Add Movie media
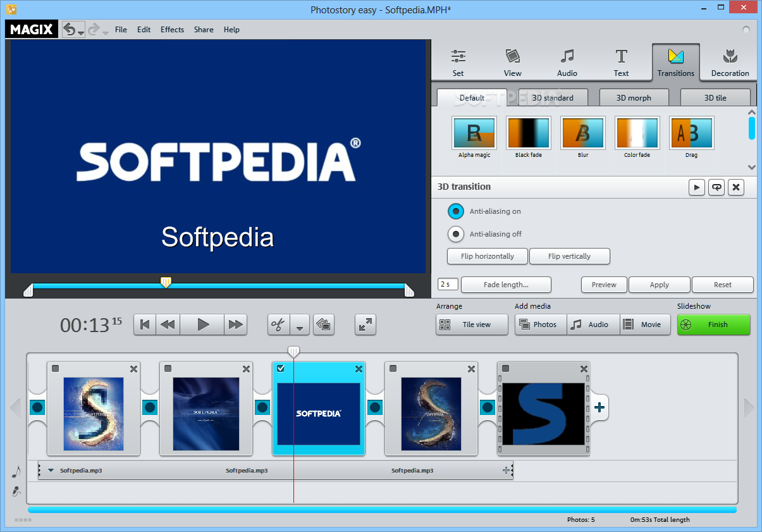This screenshot has width=762, height=532. click(x=646, y=325)
